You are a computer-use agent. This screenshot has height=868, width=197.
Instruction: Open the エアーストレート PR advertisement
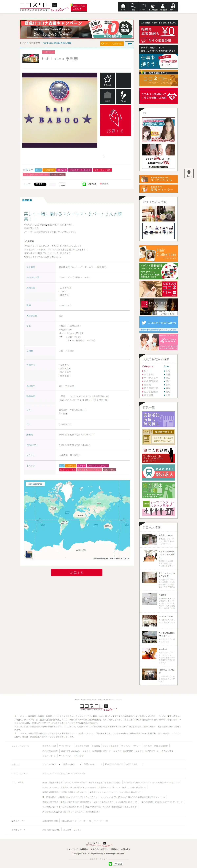(x=159, y=129)
